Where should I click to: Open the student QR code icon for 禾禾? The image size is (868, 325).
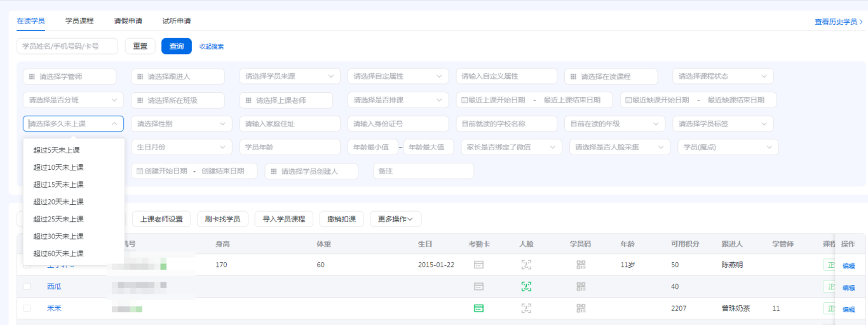click(581, 308)
